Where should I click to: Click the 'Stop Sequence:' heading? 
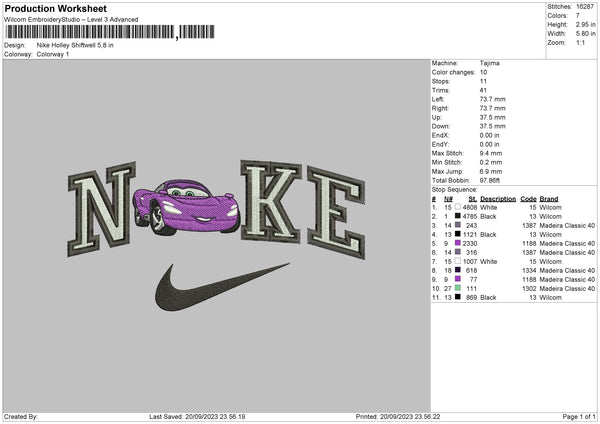coord(455,190)
